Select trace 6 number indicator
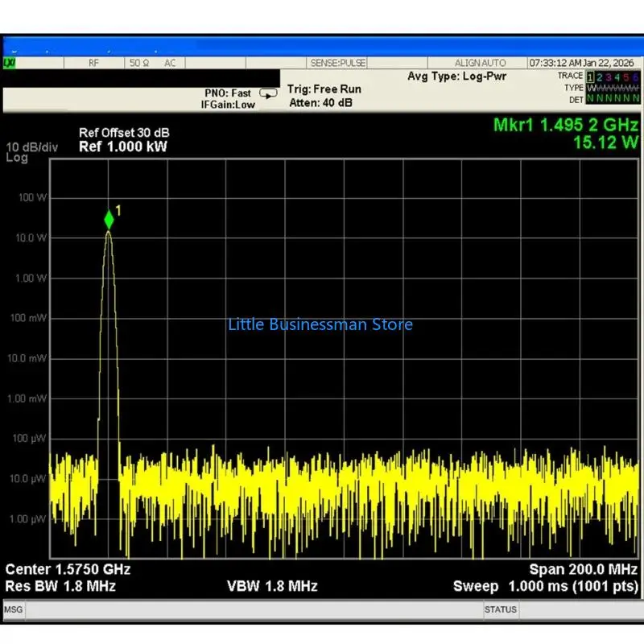 pyautogui.click(x=635, y=76)
